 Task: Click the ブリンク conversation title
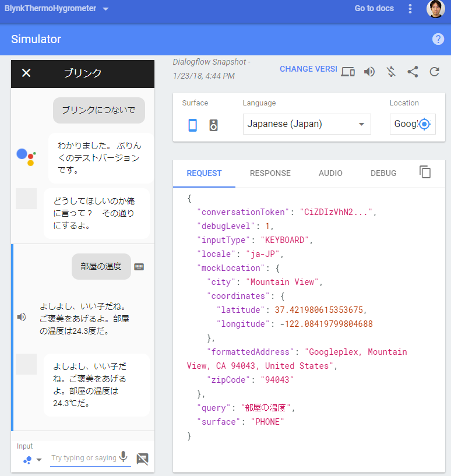point(83,73)
